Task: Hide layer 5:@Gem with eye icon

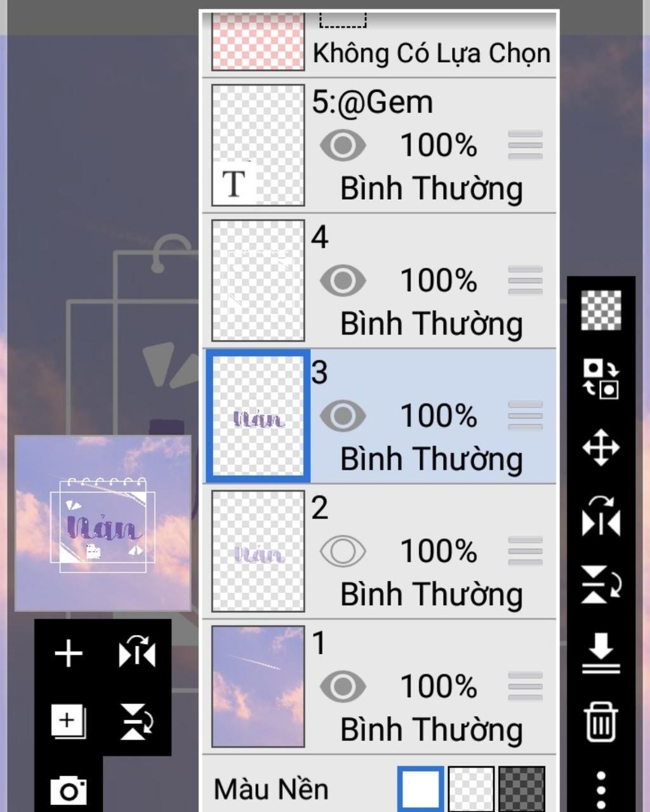Action: click(x=343, y=145)
